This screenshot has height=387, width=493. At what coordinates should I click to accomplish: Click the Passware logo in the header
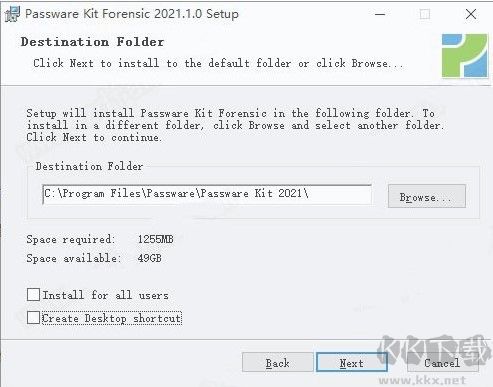tap(465, 55)
